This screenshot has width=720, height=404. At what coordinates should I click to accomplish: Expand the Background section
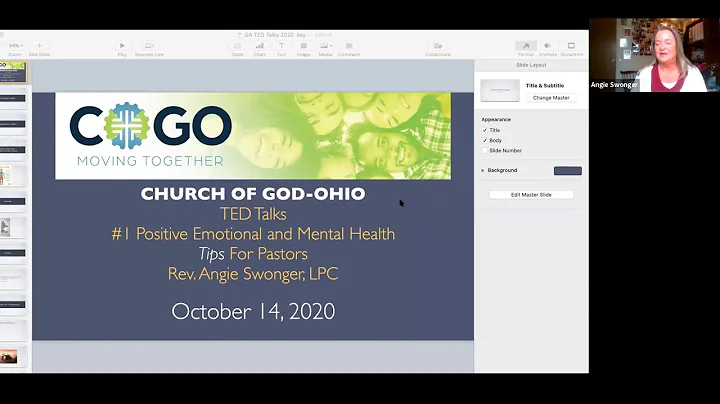(483, 170)
